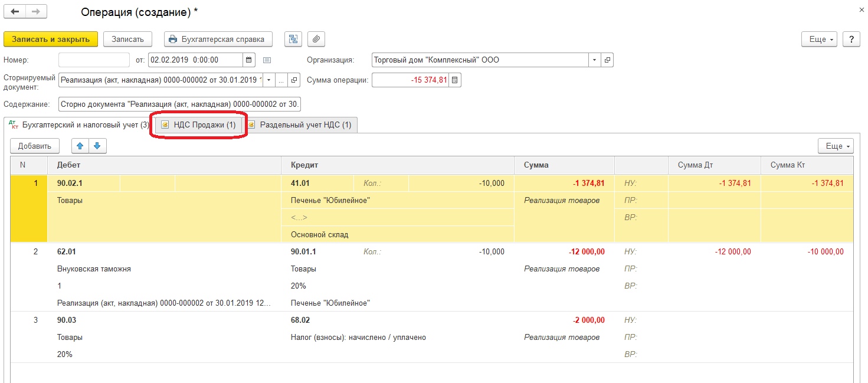Click Записать и закрыть
868x383 pixels.
coord(51,39)
